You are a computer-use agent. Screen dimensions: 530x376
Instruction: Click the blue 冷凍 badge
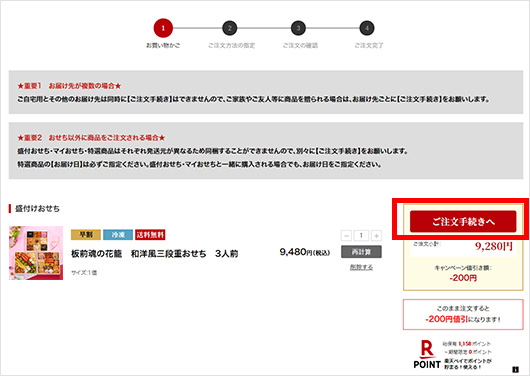click(x=118, y=235)
